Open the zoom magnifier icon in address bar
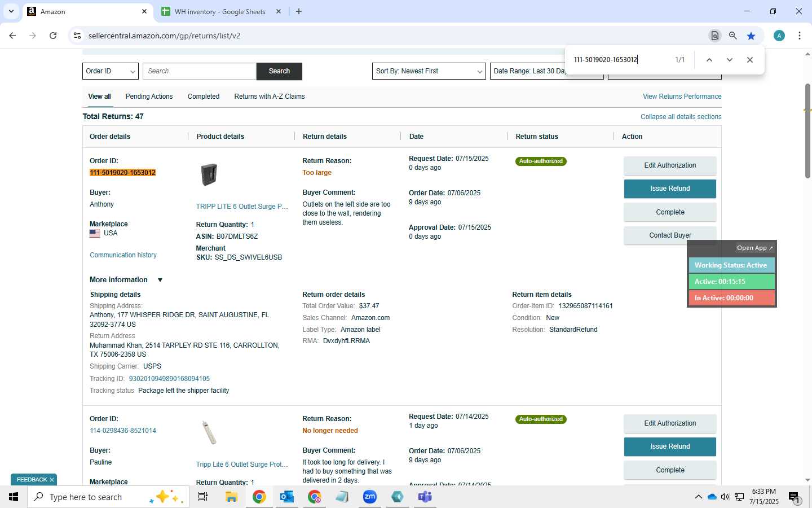The width and height of the screenshot is (812, 508). point(732,36)
